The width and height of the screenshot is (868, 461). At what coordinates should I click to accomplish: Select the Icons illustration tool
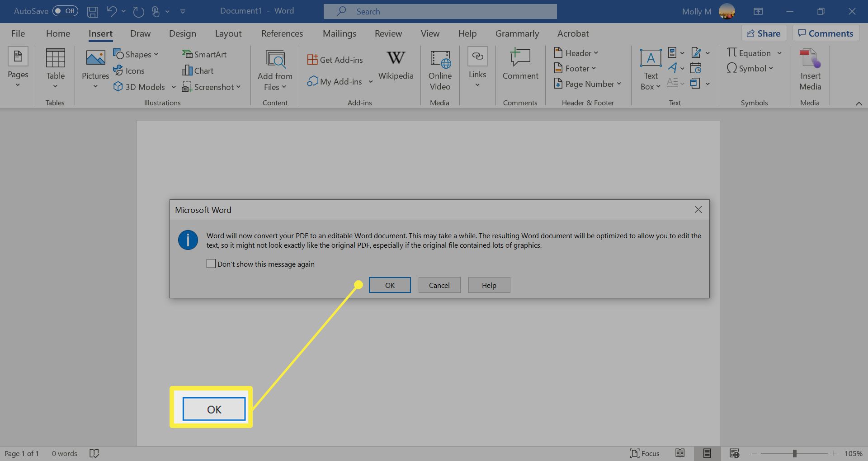(x=129, y=71)
